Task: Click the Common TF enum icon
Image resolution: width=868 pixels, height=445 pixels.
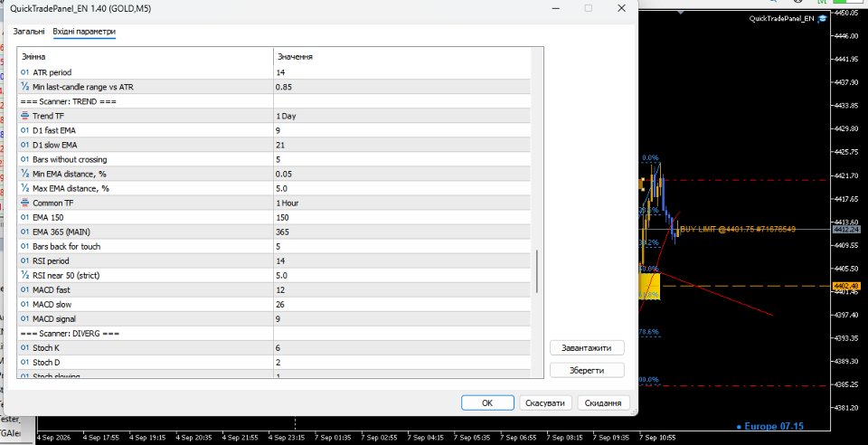Action: (25, 204)
